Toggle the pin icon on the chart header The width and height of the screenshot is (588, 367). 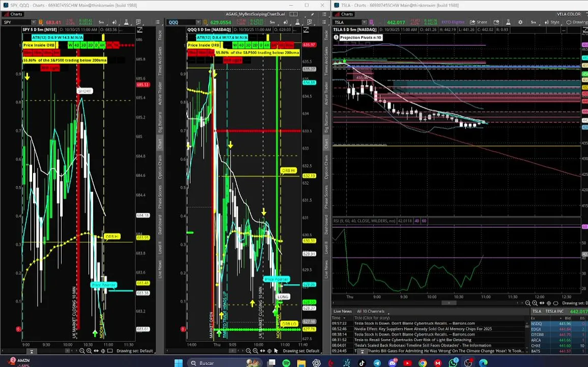tap(313, 14)
